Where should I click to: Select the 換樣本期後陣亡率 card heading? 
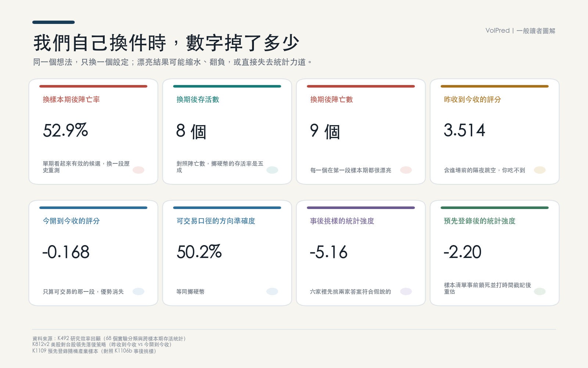coord(71,99)
